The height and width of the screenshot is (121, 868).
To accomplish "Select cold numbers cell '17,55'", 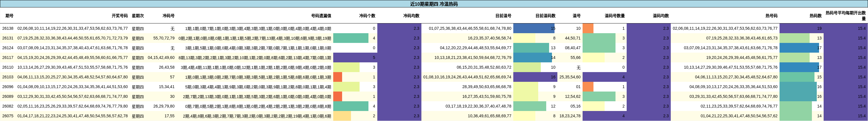I will tap(169, 116).
